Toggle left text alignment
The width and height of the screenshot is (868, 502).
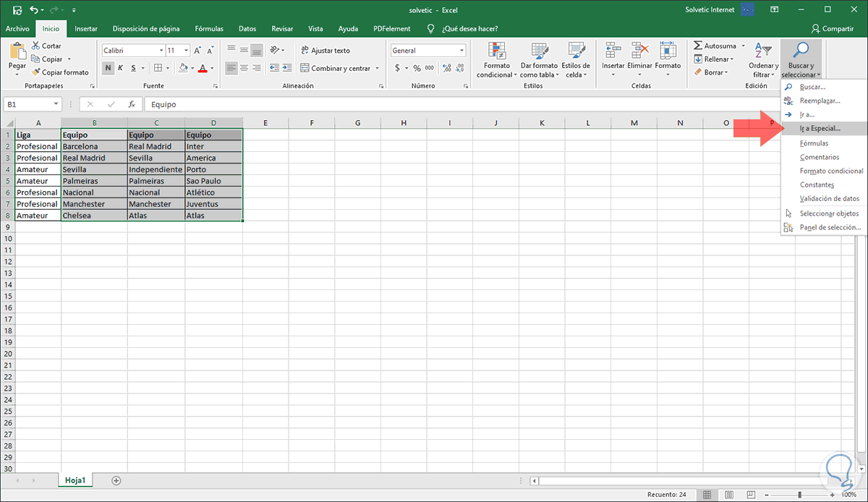click(x=231, y=68)
